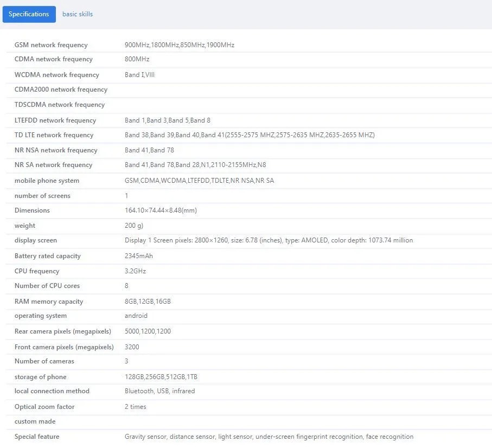Image resolution: width=492 pixels, height=448 pixels.
Task: Click the display screen description text
Action: [x=269, y=240]
